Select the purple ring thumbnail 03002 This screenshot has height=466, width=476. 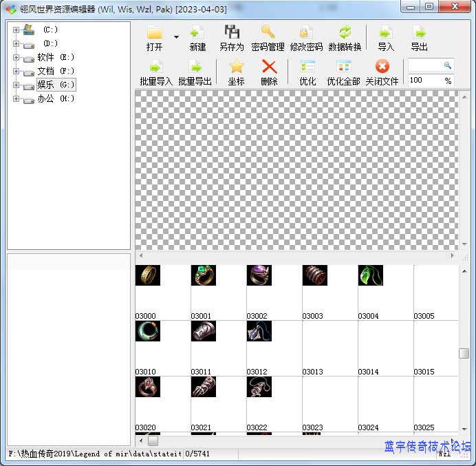(x=259, y=275)
